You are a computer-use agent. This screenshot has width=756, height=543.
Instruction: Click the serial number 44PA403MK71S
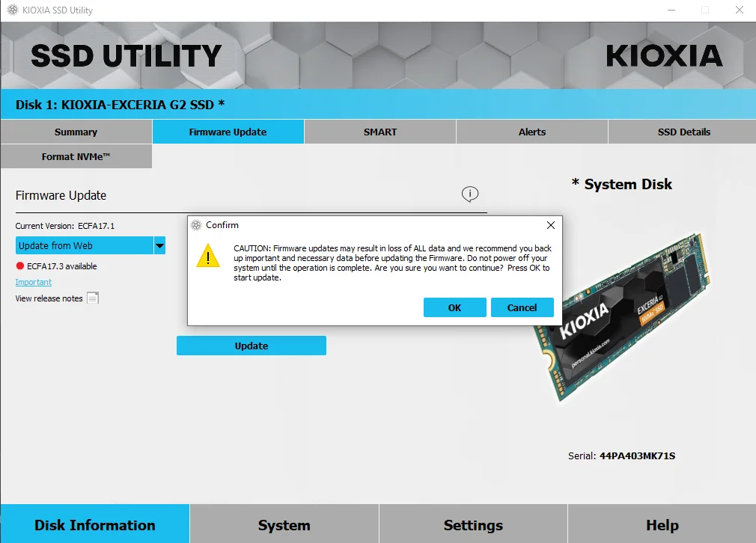click(637, 455)
